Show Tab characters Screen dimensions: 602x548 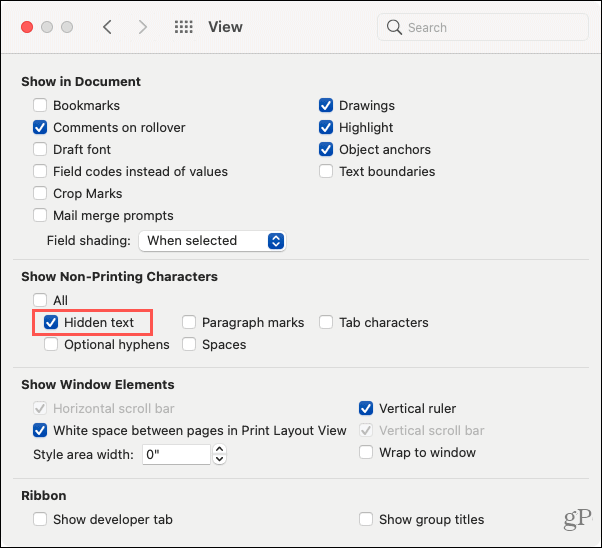click(x=326, y=323)
